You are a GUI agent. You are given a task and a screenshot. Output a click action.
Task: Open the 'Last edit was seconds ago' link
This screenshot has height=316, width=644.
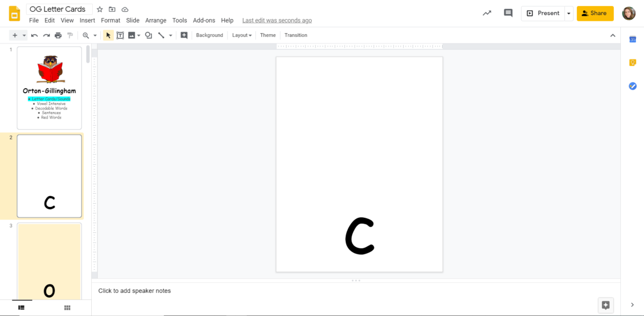click(x=277, y=20)
